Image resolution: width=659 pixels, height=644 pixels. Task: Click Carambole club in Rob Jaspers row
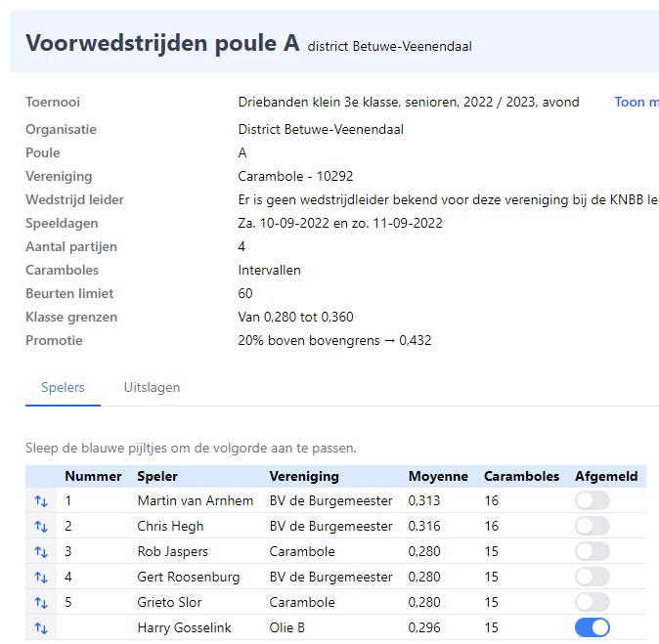point(302,551)
